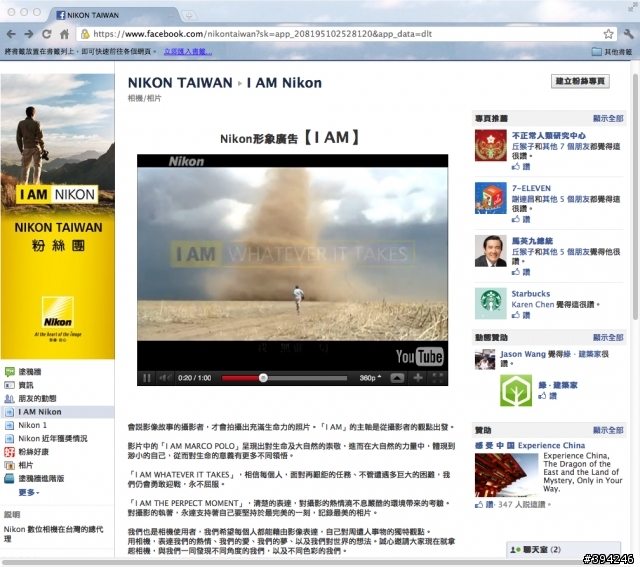This screenshot has height=567, width=640.
Task: Click the Experience China ad image
Action: 507,475
